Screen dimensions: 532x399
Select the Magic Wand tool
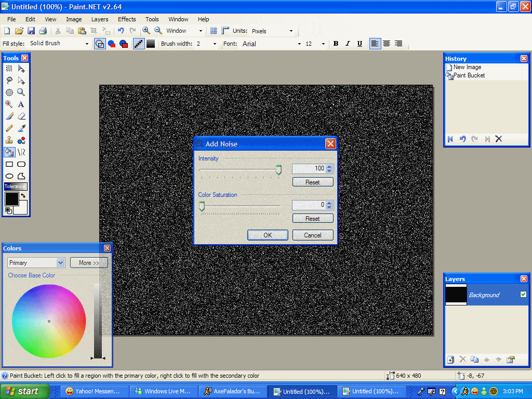[x=9, y=104]
